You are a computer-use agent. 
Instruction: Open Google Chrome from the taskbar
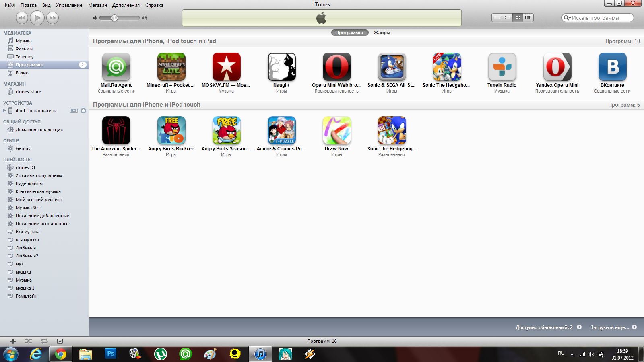(61, 354)
